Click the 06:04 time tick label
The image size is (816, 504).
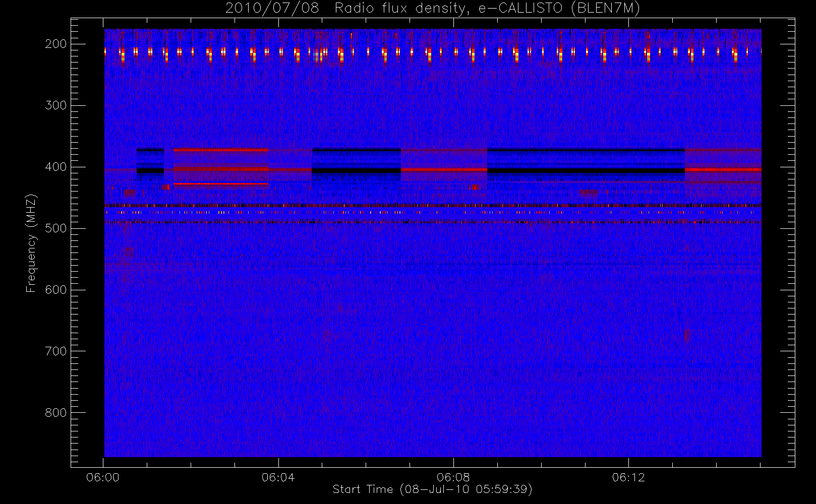[278, 477]
